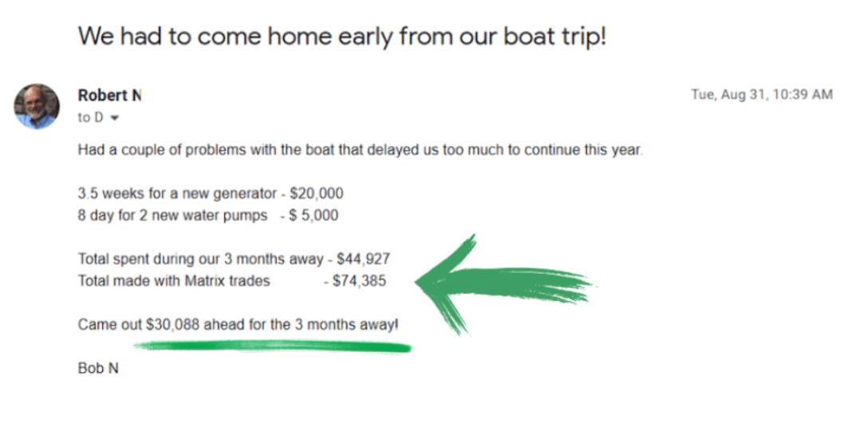Click Robert N's profile photo avatar

click(x=37, y=106)
